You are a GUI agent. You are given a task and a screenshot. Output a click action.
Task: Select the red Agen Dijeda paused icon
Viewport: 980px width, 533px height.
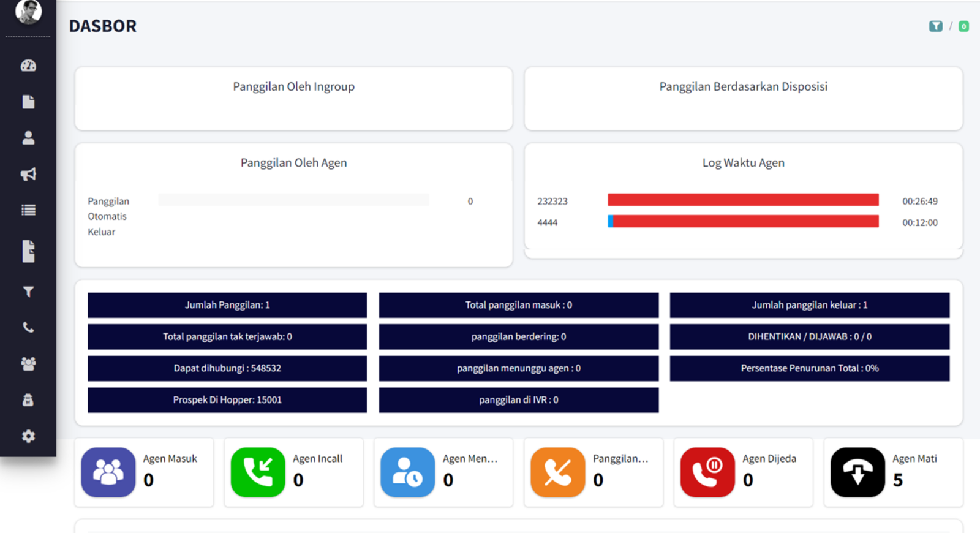707,472
